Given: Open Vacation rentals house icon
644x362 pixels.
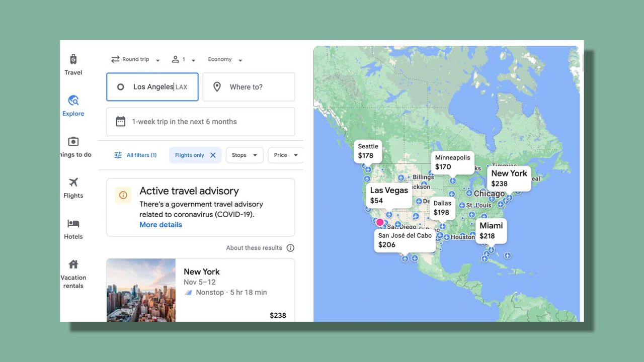Looking at the screenshot, I should pyautogui.click(x=73, y=264).
